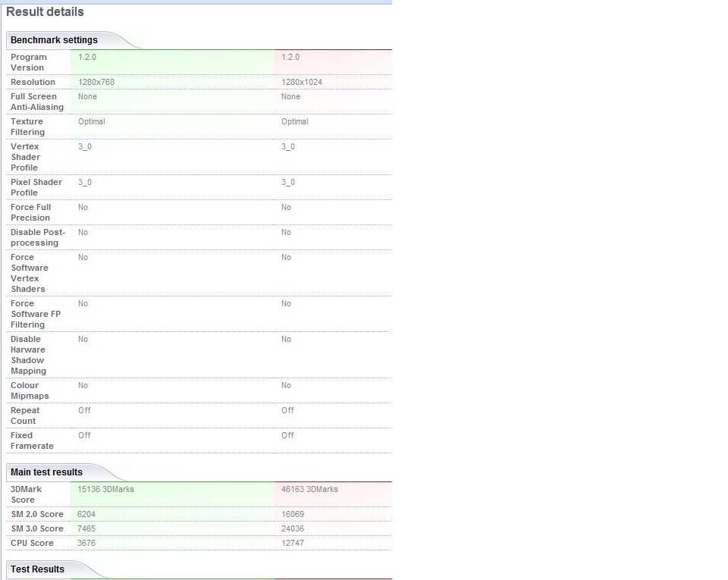Click the Result details heading
The height and width of the screenshot is (580, 728).
[x=45, y=11]
